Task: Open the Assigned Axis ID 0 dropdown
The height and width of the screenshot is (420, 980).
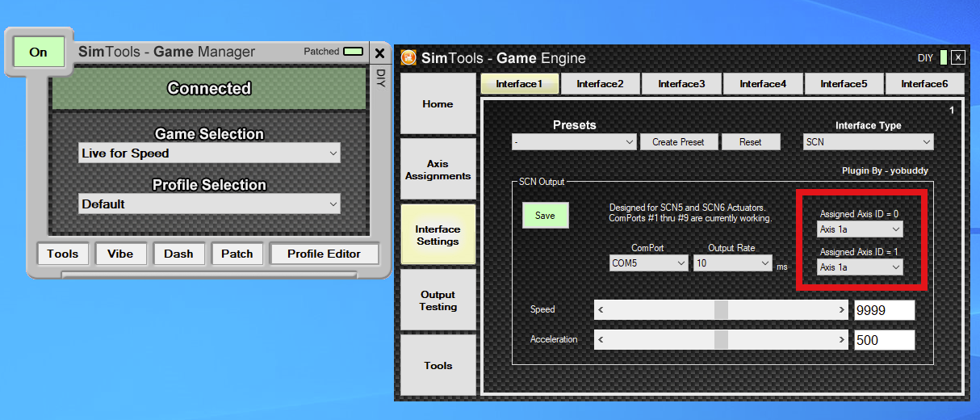Action: 860,229
